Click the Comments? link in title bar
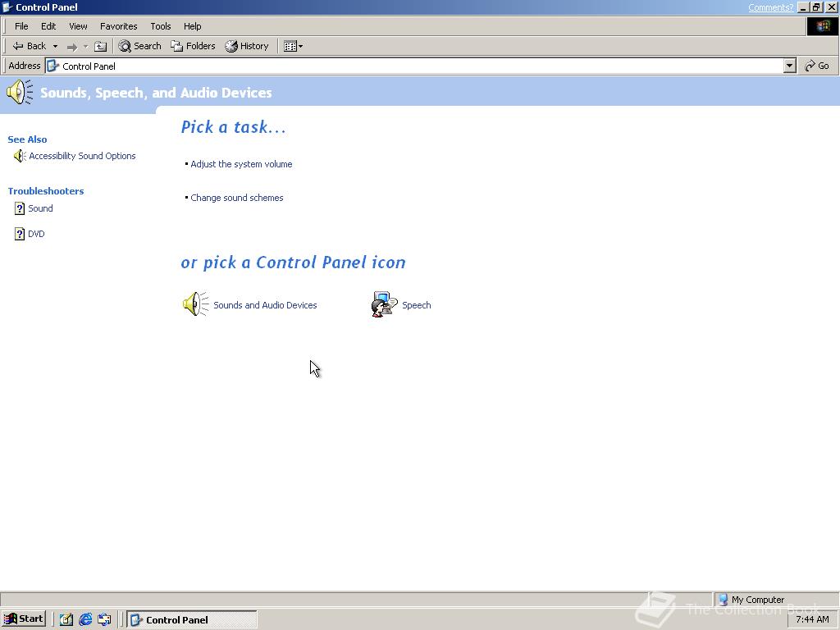The width and height of the screenshot is (840, 630). [x=770, y=7]
